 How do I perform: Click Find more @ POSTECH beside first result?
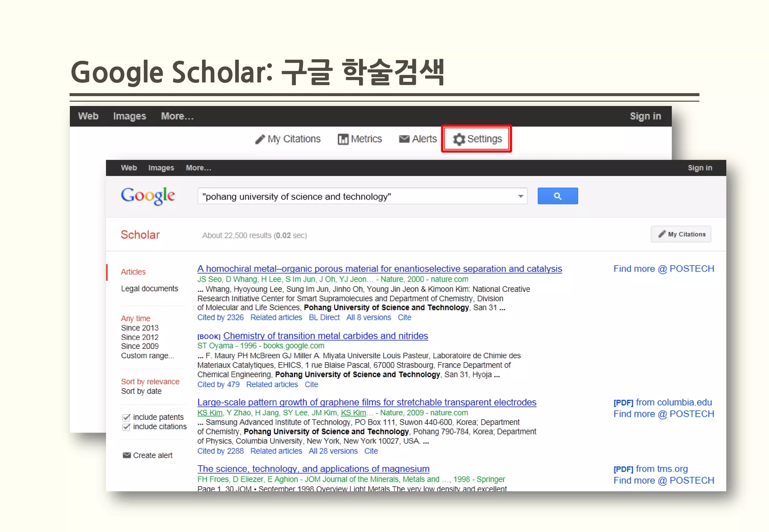[x=664, y=269]
